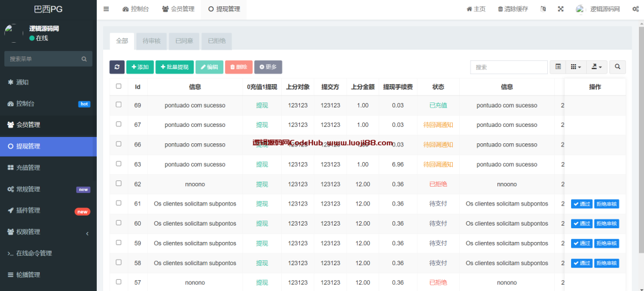Image resolution: width=644 pixels, height=291 pixels.
Task: Click the advanced search magnifier button
Action: (x=618, y=67)
